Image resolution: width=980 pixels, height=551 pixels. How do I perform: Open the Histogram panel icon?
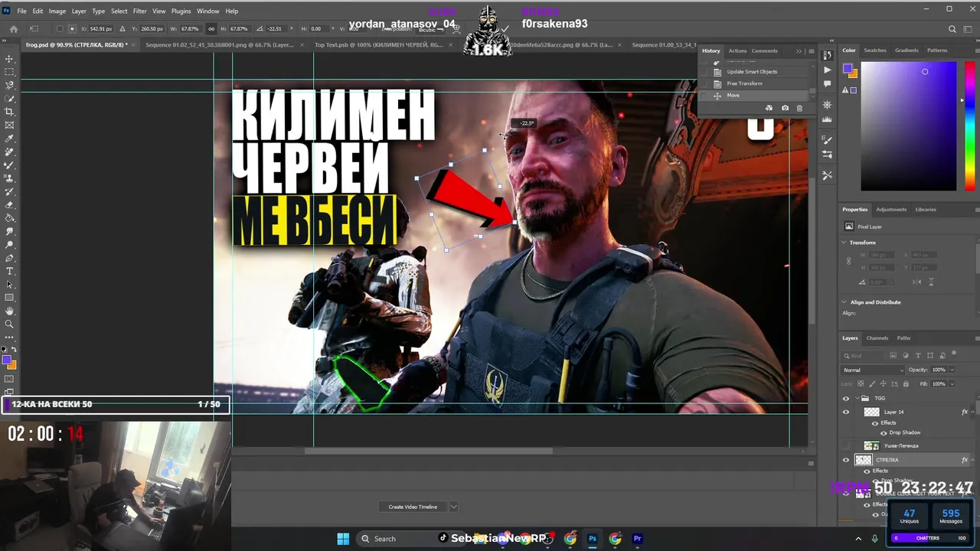827,119
